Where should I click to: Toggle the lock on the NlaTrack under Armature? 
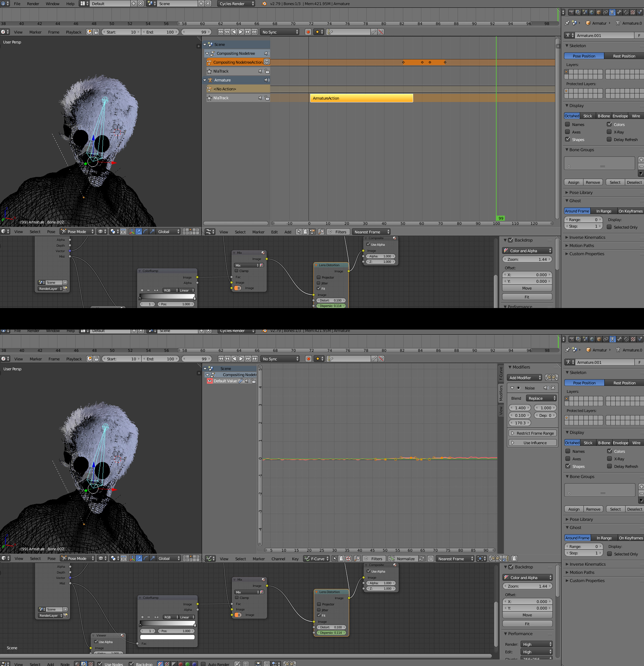tap(267, 98)
